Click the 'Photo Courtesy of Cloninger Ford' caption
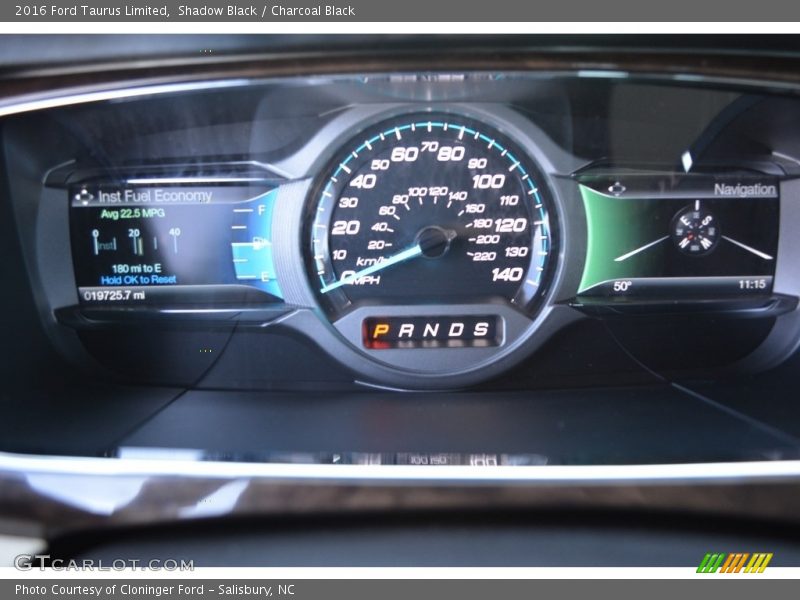The width and height of the screenshot is (800, 600). (x=109, y=589)
